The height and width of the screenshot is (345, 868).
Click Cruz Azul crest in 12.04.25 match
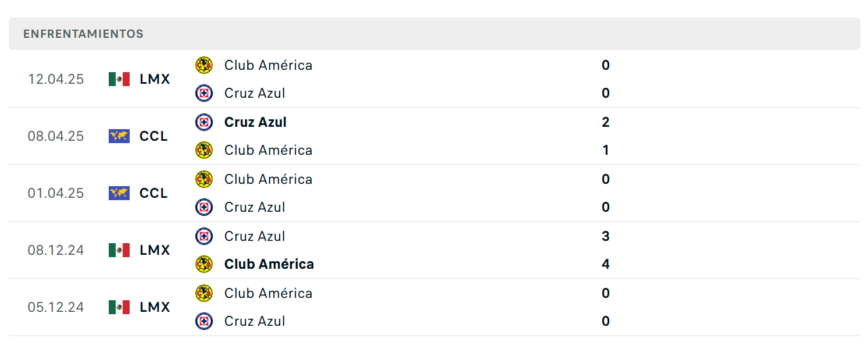click(204, 93)
